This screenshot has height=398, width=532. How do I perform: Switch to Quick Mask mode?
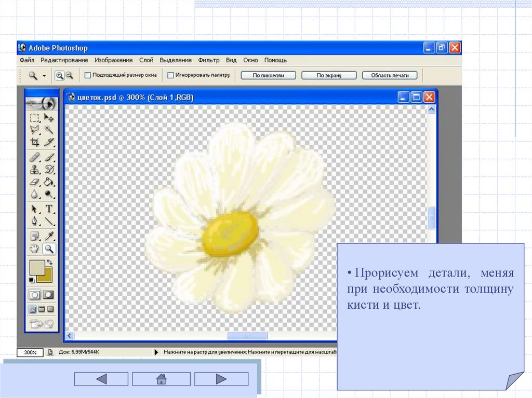(x=48, y=294)
